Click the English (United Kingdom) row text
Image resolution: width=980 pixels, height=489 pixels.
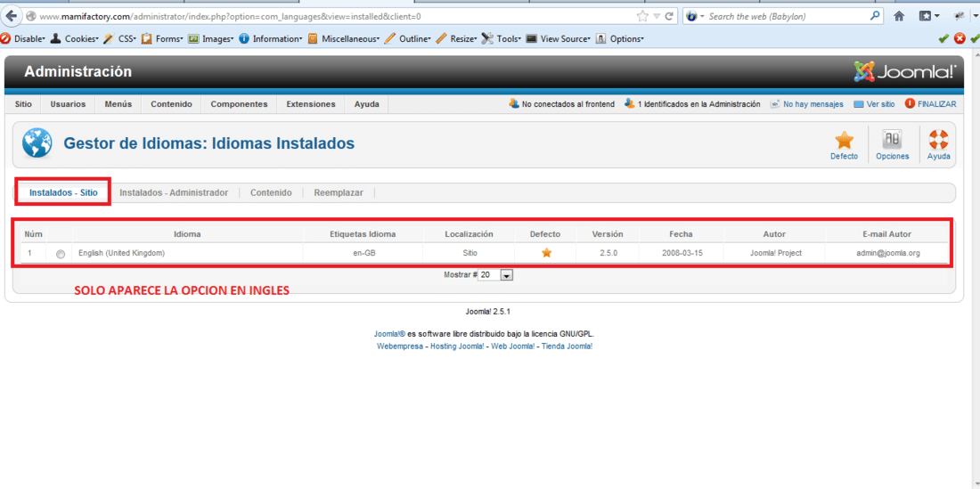pyautogui.click(x=121, y=253)
